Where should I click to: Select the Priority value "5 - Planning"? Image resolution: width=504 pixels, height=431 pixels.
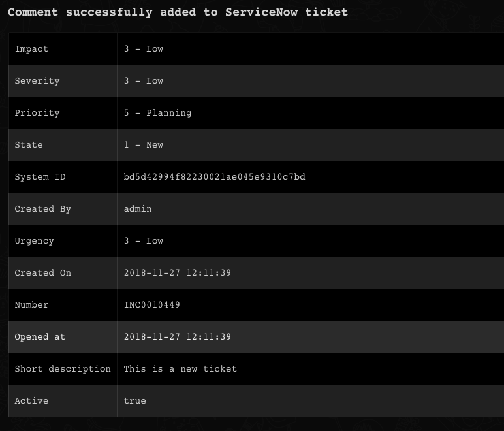pyautogui.click(x=157, y=113)
